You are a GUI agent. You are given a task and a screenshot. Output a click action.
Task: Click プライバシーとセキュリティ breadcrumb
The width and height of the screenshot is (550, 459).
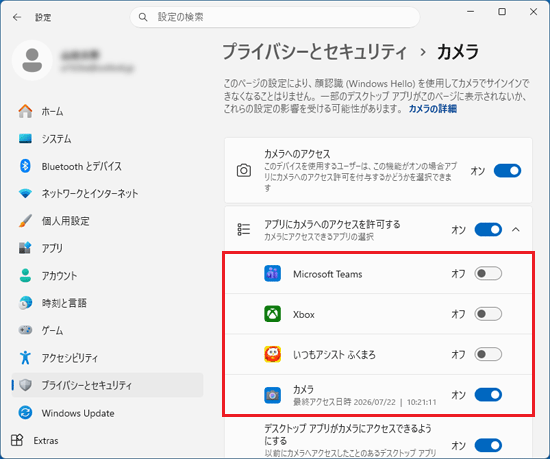(x=315, y=52)
